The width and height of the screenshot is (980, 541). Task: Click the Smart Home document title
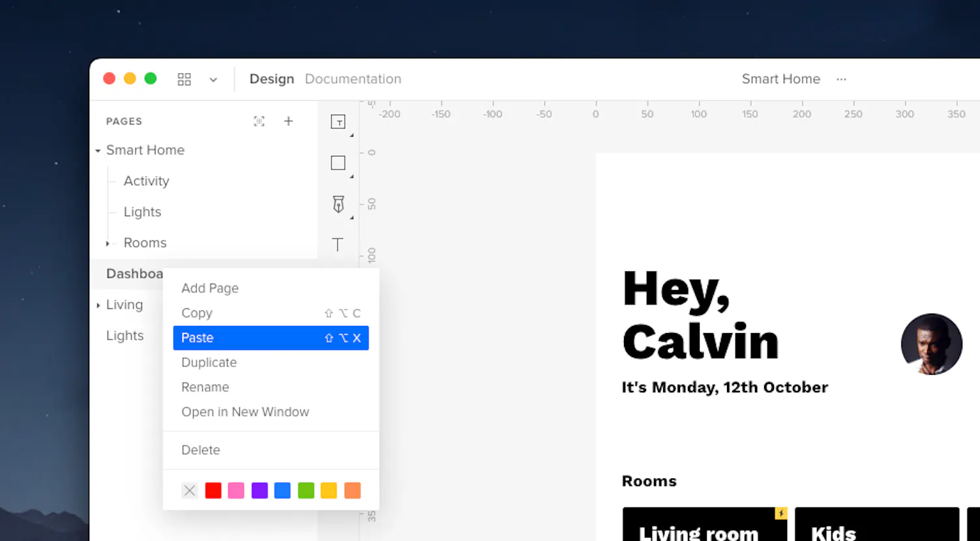(780, 79)
